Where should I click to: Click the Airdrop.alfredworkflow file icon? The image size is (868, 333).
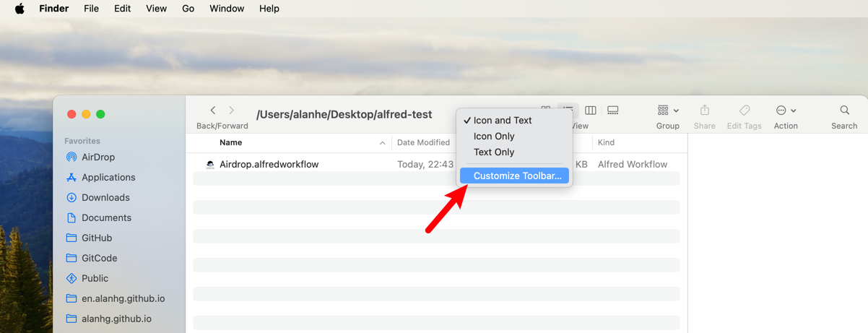210,164
